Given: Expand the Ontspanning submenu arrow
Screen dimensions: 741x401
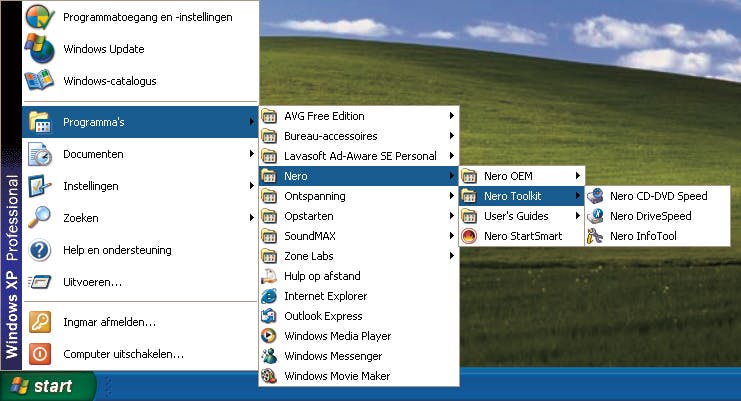Looking at the screenshot, I should coord(452,196).
